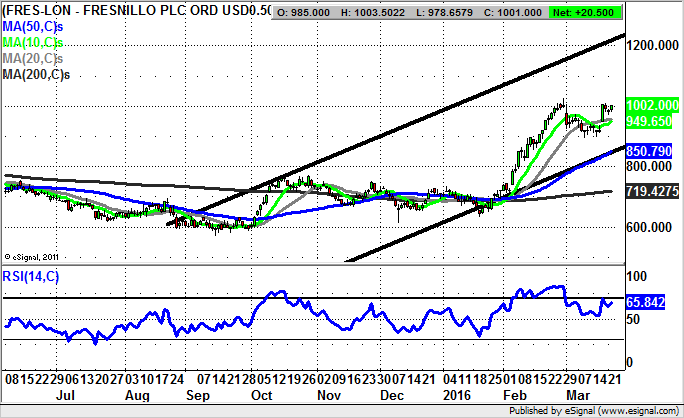Viewport: 684px width, 418px height.
Task: Click the 1200.000 price axis label
Action: (x=652, y=46)
